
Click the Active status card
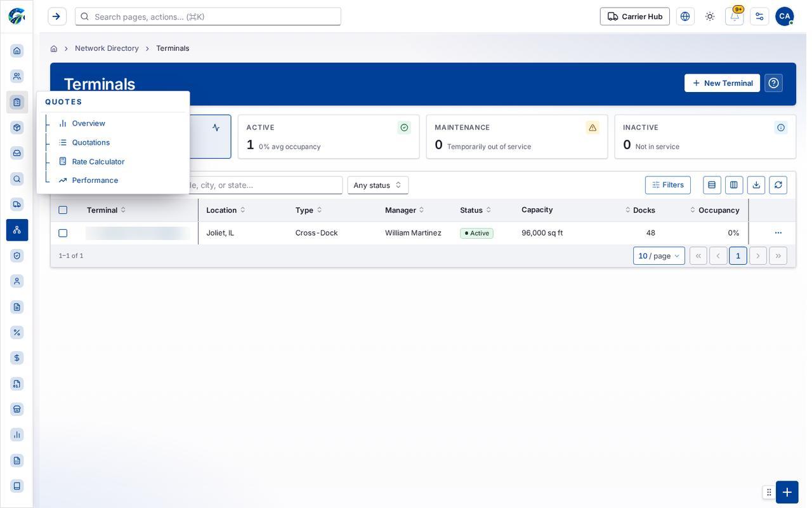[x=329, y=137]
